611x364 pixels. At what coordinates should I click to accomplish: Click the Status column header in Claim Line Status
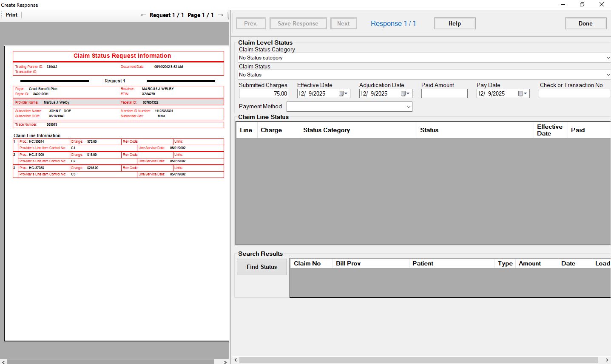pyautogui.click(x=475, y=130)
